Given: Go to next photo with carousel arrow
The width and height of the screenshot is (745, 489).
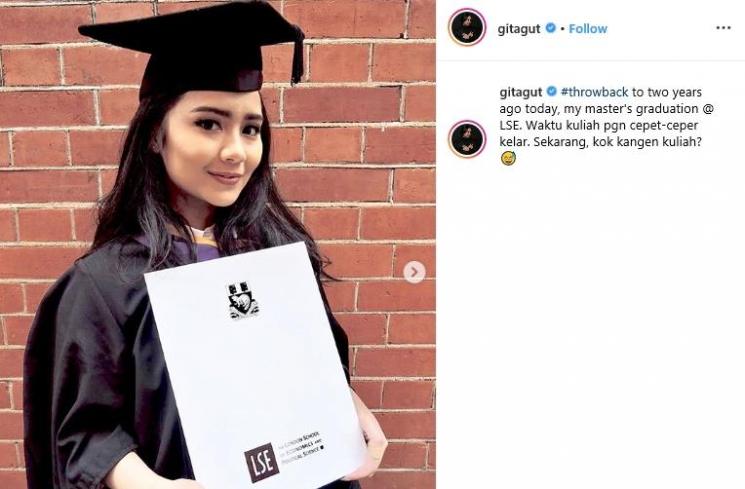Looking at the screenshot, I should pos(414,272).
